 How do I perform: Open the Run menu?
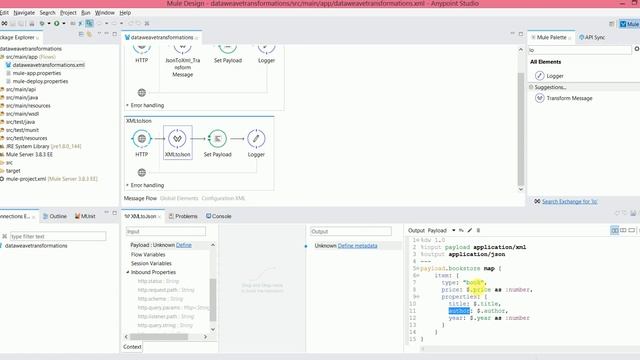(86, 13)
